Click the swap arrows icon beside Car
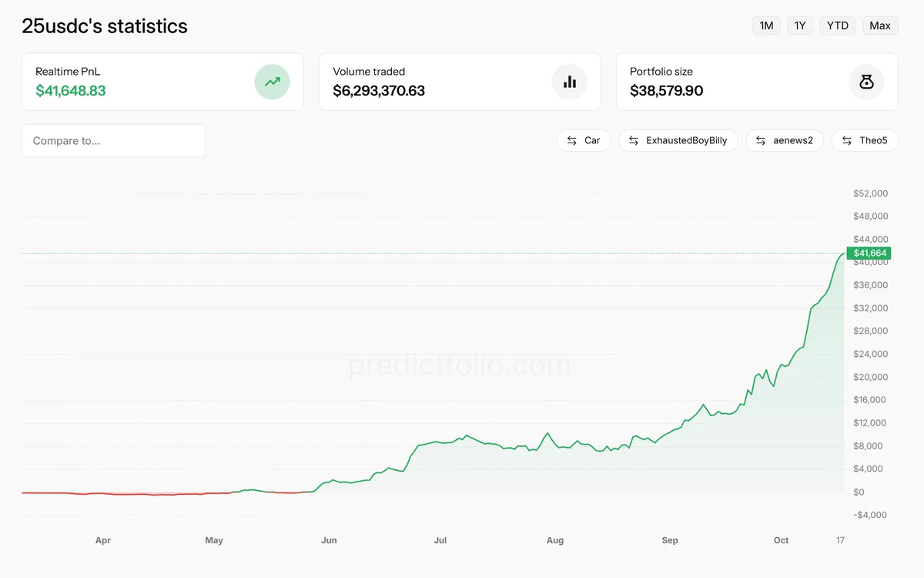This screenshot has height=578, width=924. tap(572, 140)
